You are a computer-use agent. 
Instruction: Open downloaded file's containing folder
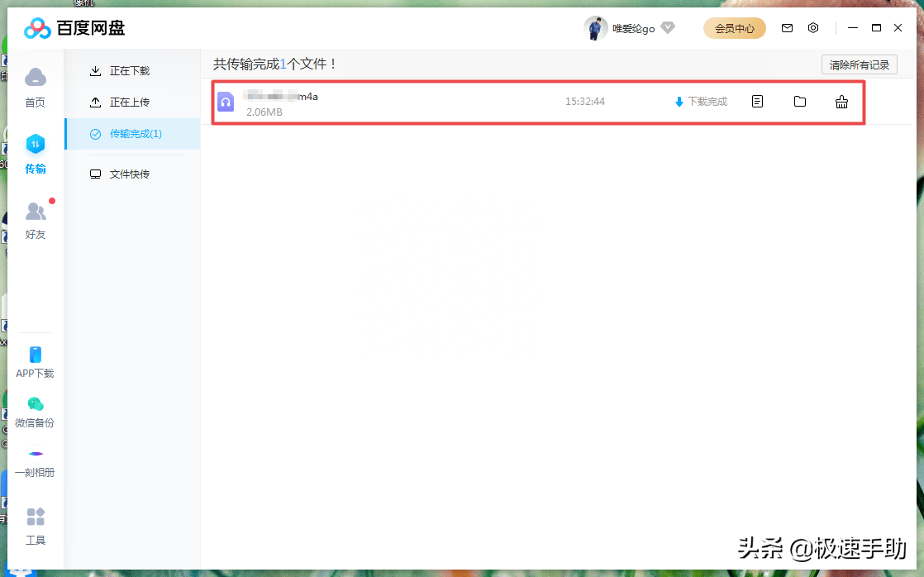[x=799, y=102]
